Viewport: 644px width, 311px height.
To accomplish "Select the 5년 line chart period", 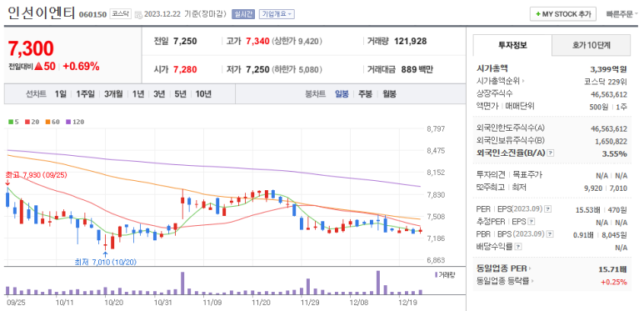I will click(x=180, y=94).
